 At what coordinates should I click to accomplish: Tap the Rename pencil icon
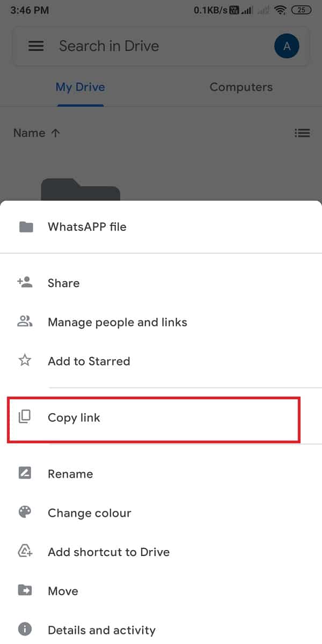tap(25, 473)
